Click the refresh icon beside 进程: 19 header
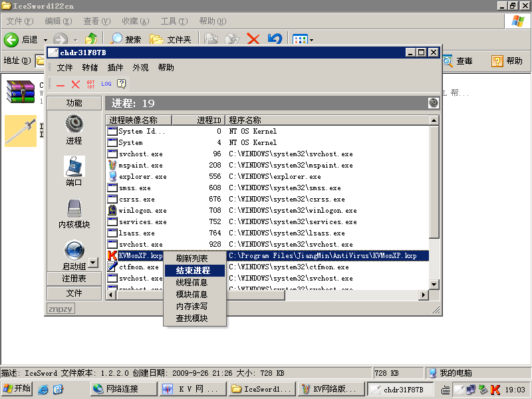532x399 pixels. tap(434, 103)
